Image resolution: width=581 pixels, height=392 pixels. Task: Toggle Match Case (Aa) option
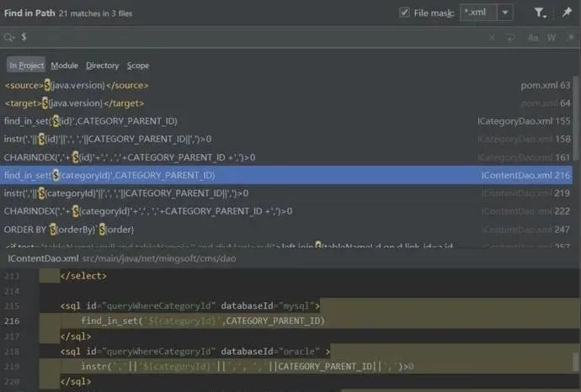coord(533,37)
